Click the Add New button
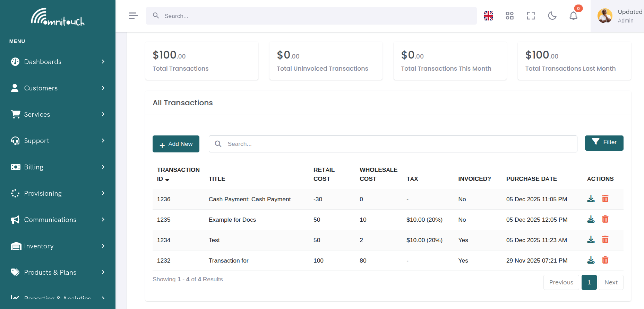This screenshot has height=309, width=644. coord(176,144)
